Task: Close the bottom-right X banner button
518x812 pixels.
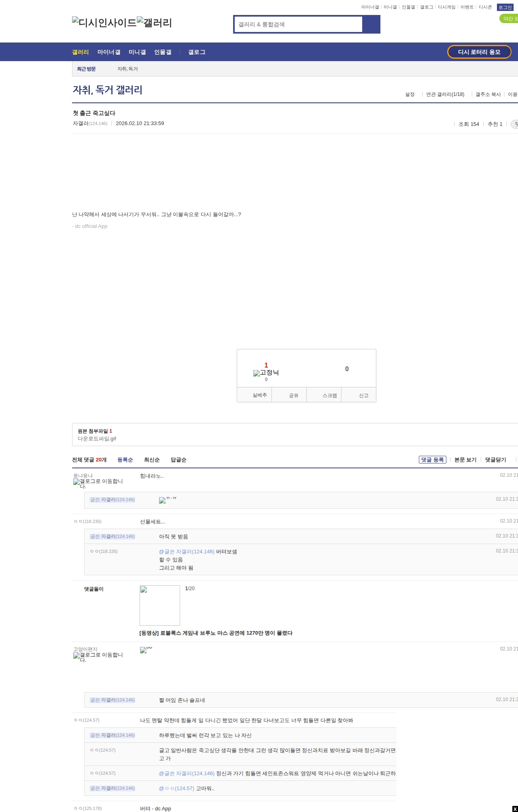Action: click(x=515, y=809)
